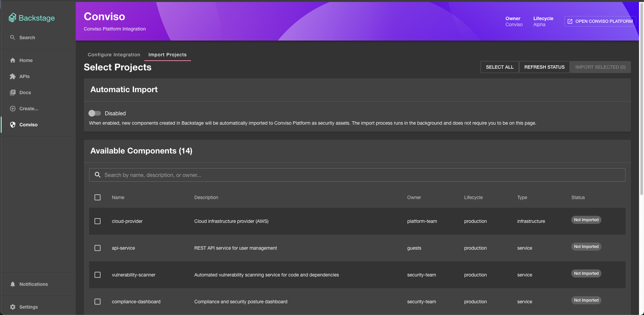Toggle the Automatic Import switch
This screenshot has width=644, height=315.
[94, 113]
